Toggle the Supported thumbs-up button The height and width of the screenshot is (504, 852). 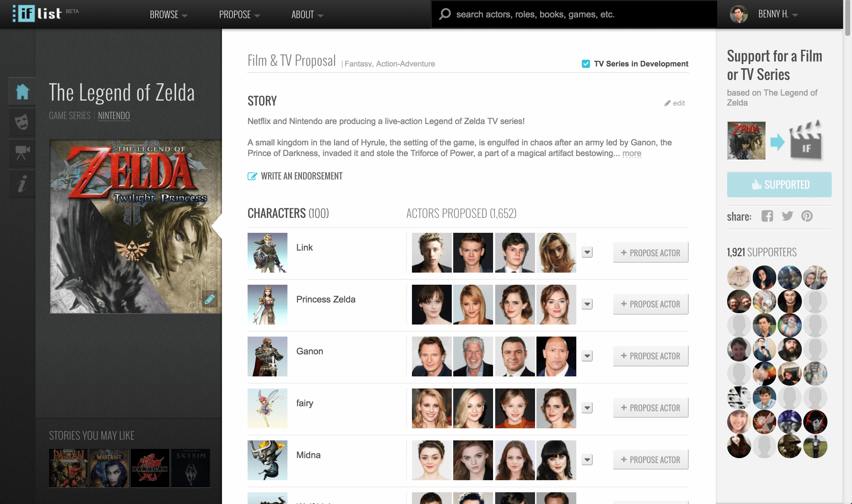tap(779, 185)
